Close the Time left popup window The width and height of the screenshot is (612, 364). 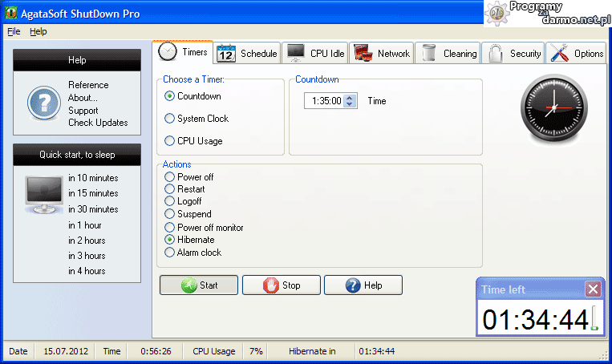click(592, 289)
